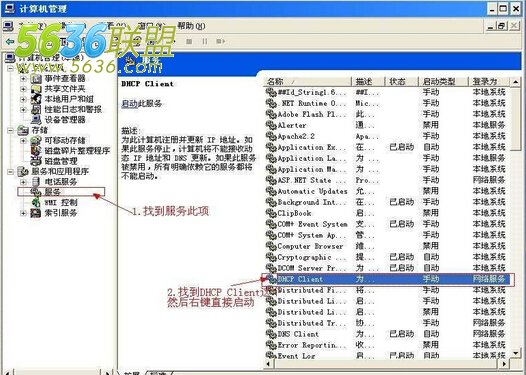526x375 pixels.
Task: Expand the 索引服务 tree node
Action: 23,213
